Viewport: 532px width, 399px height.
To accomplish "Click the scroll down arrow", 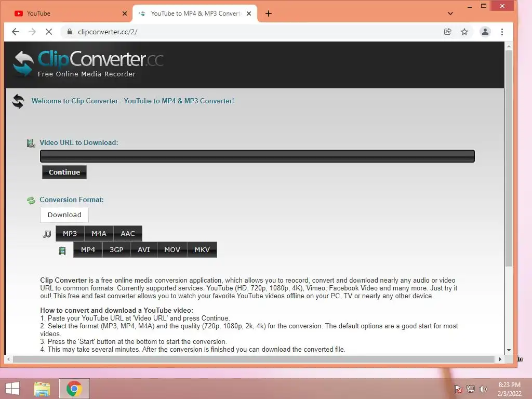I will (x=509, y=350).
